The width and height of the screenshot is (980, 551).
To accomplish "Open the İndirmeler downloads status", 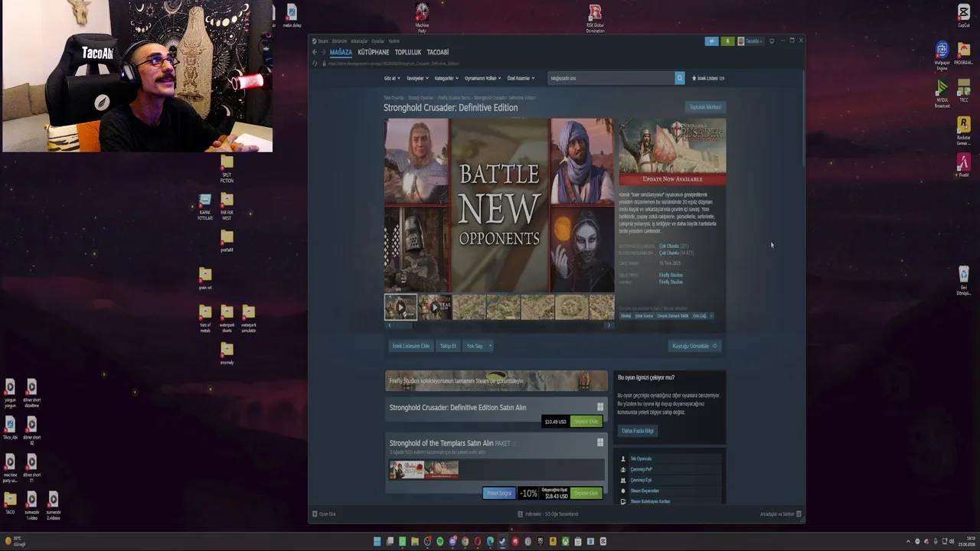I will point(548,514).
